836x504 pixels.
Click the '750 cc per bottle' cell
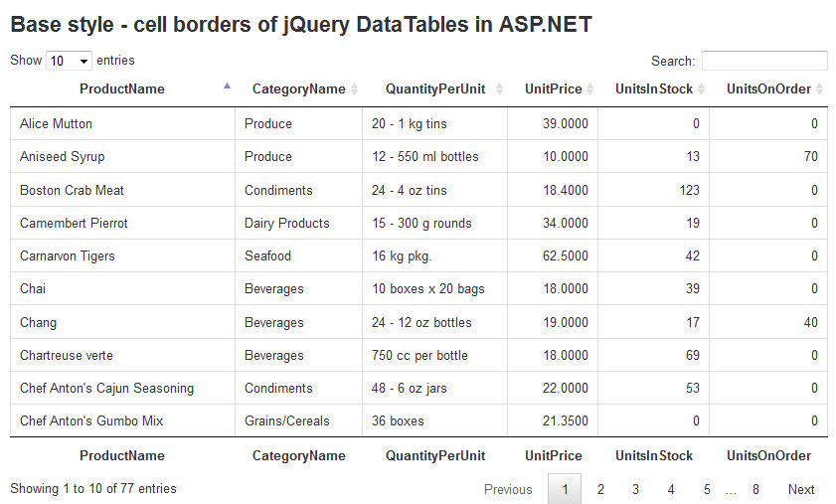[435, 355]
